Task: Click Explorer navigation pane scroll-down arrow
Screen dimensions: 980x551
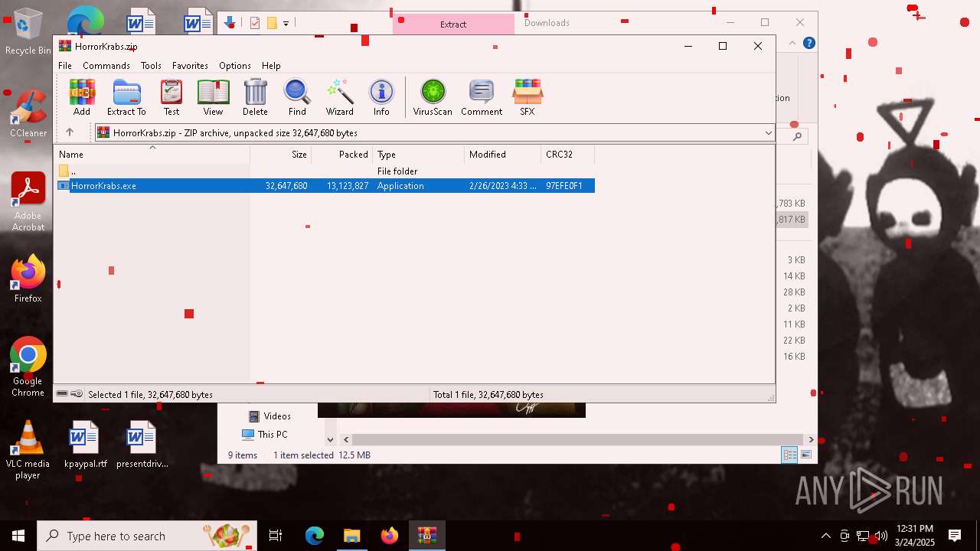Action: [x=330, y=440]
